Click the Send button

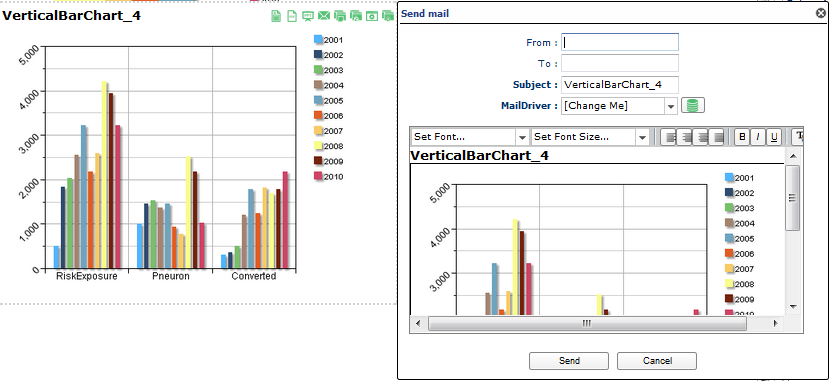click(569, 361)
